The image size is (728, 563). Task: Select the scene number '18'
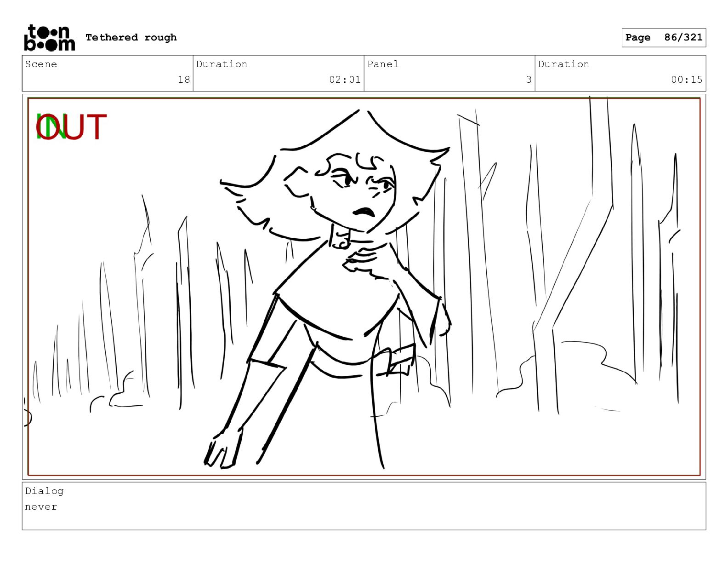coord(184,80)
